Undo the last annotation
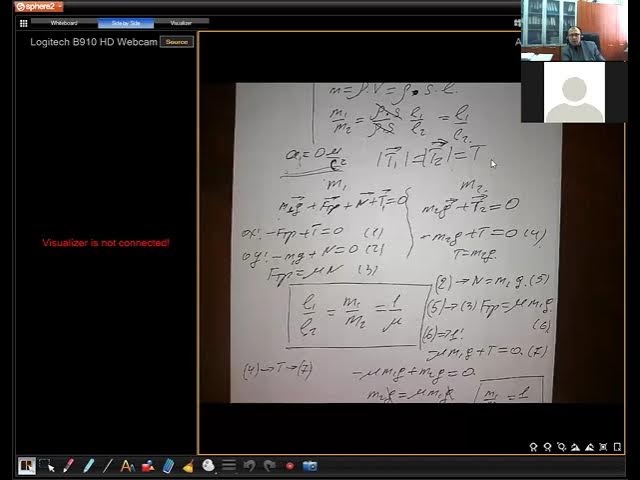The width and height of the screenshot is (640, 480). 249,466
